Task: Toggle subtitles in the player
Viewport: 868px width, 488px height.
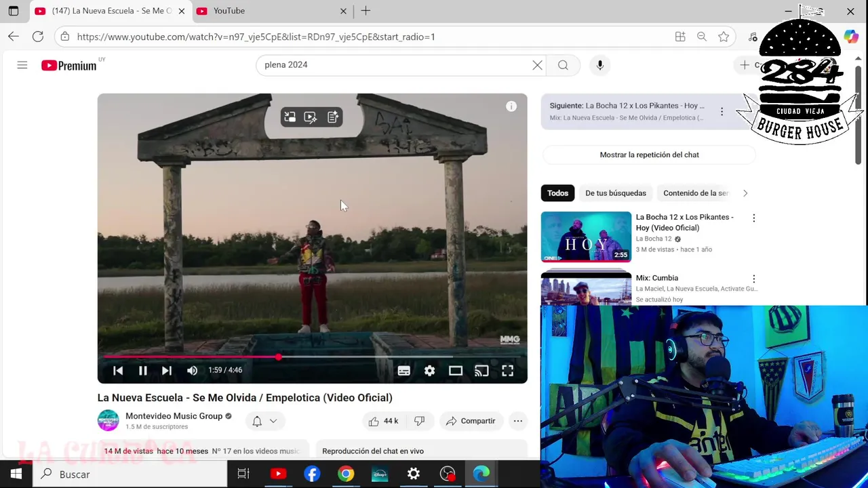Action: pos(403,371)
